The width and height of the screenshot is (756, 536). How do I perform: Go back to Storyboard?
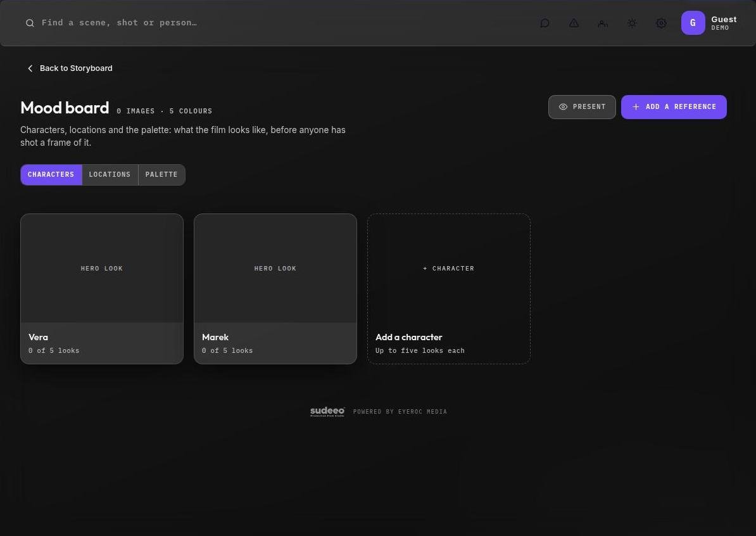(x=70, y=68)
